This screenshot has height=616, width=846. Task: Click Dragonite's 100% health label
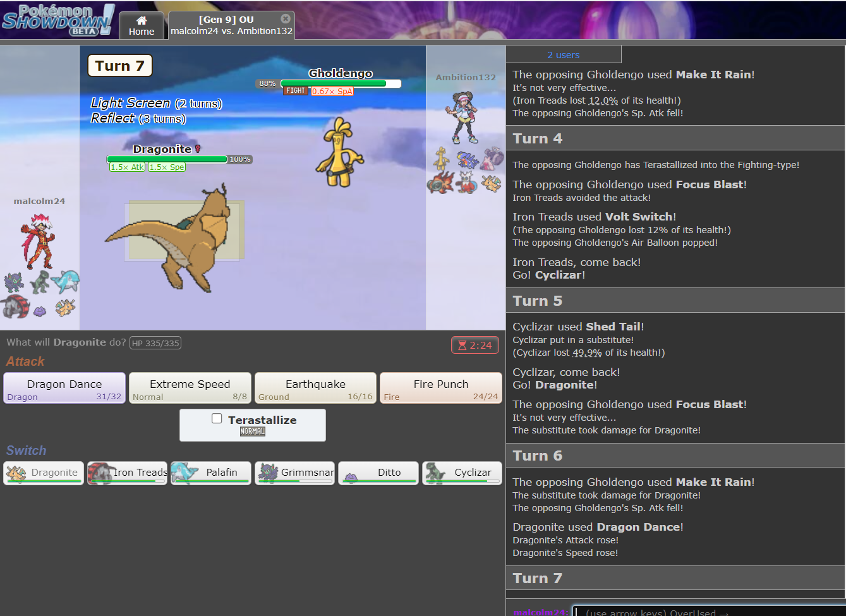click(x=240, y=159)
